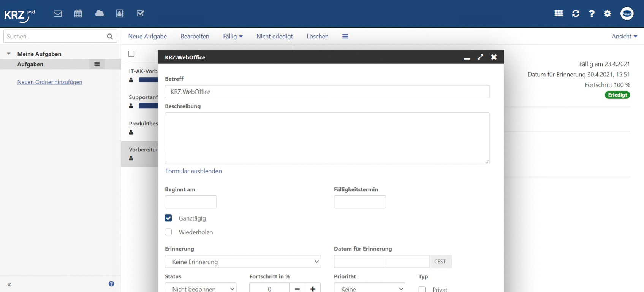Click the reminder time field beside CEST
This screenshot has height=292, width=644.
408,262
